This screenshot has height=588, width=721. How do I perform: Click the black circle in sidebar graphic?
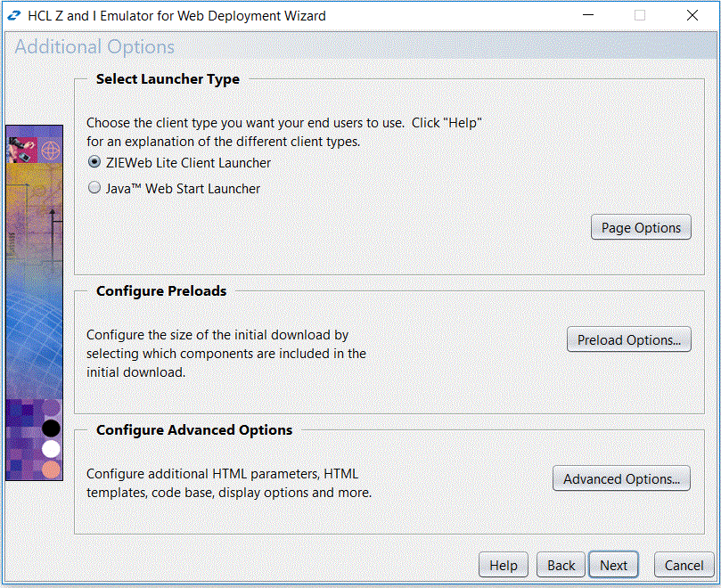click(x=51, y=429)
